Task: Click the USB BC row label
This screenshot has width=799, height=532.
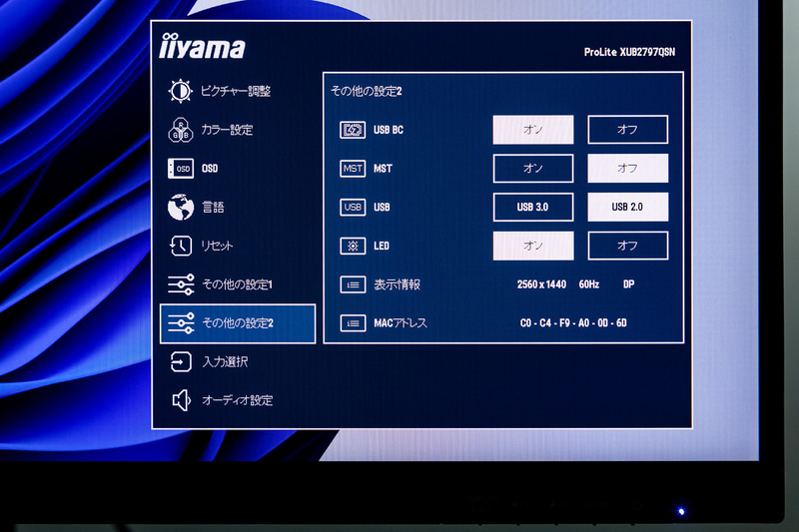Action: tap(389, 130)
